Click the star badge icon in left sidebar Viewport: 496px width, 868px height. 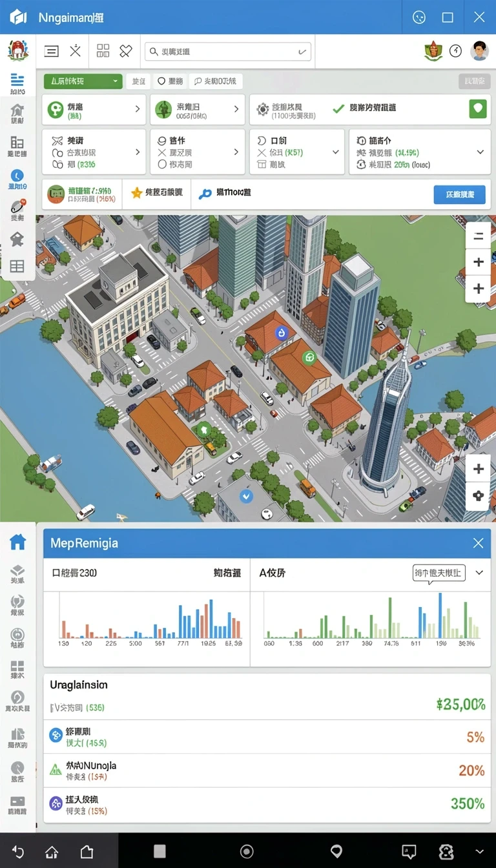pyautogui.click(x=17, y=240)
